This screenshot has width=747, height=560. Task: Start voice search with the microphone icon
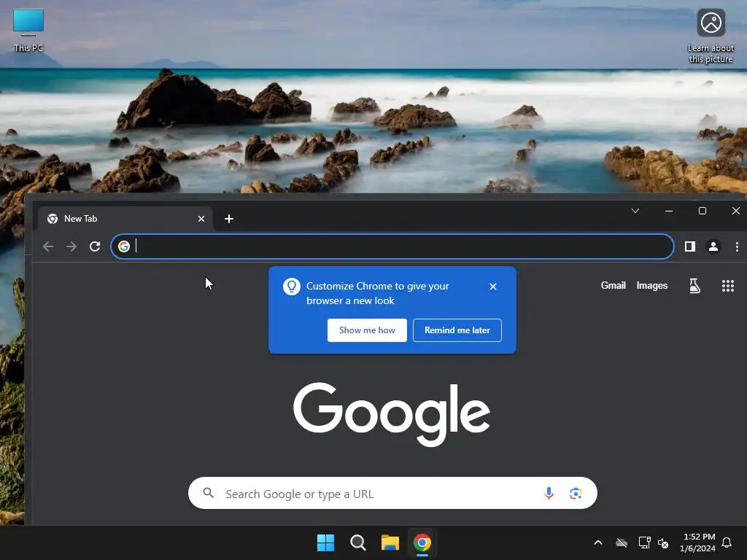coord(549,494)
